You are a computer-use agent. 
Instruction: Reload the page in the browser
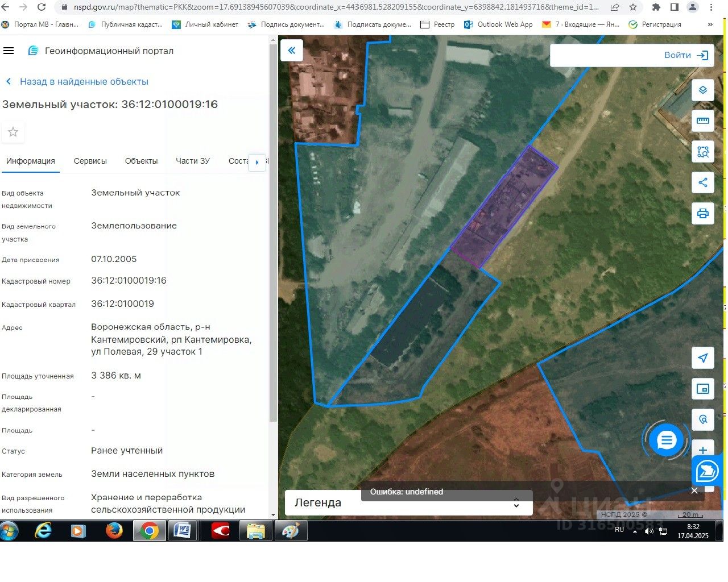tap(42, 7)
